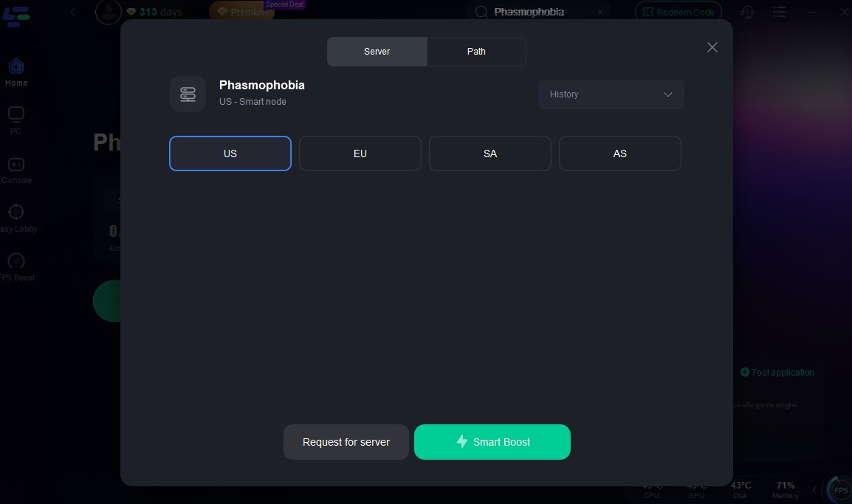Open the Home sidebar icon
This screenshot has height=504, width=852.
pos(16,66)
